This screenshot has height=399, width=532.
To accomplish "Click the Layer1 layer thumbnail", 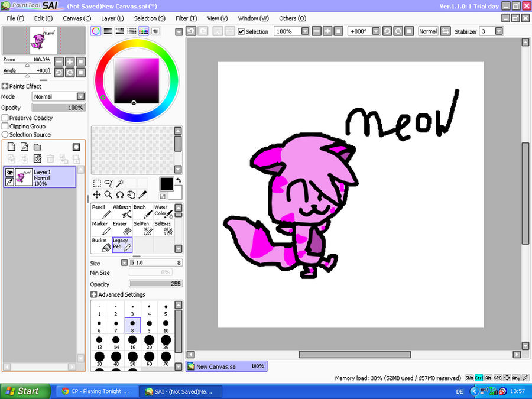I will (24, 177).
